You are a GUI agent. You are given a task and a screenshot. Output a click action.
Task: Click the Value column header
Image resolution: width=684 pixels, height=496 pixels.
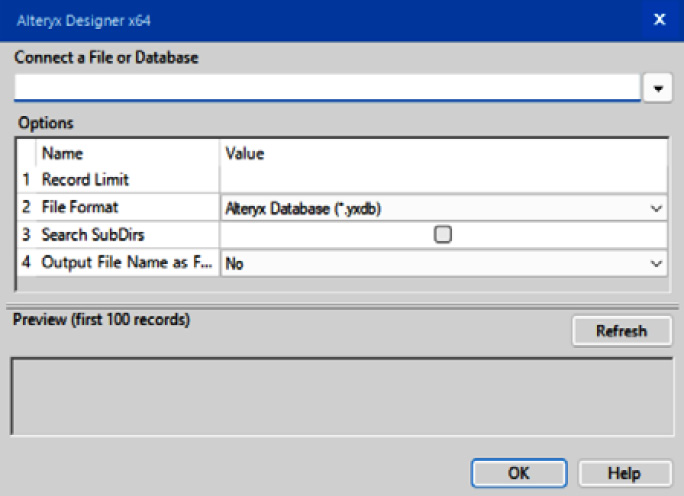tap(444, 153)
